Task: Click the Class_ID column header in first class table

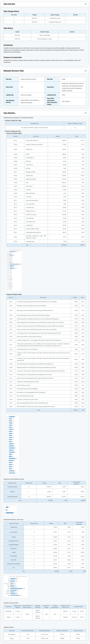Action: pos(15,136)
